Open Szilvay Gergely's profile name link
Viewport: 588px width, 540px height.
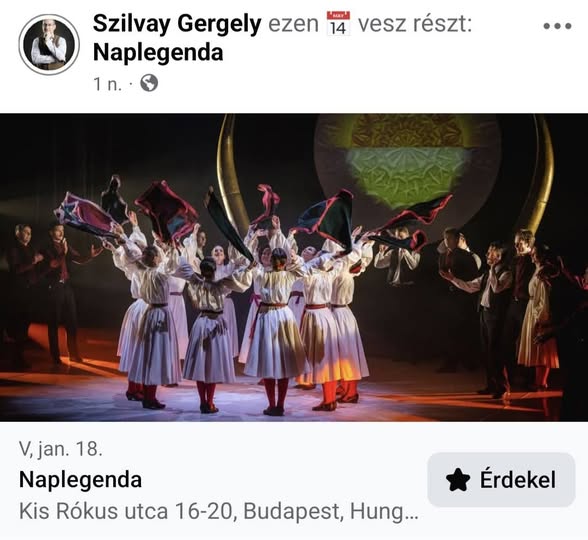[177, 24]
